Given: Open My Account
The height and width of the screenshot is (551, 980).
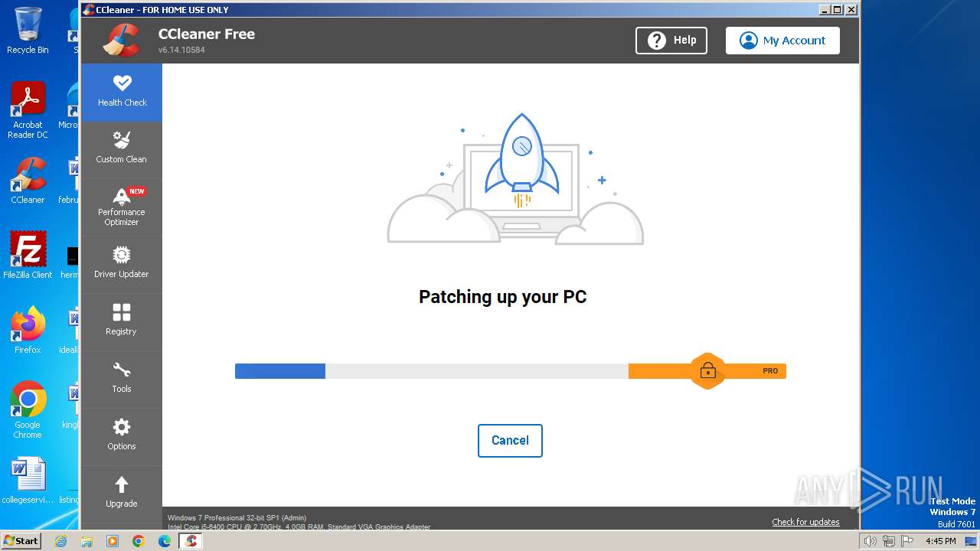Looking at the screenshot, I should (x=782, y=41).
